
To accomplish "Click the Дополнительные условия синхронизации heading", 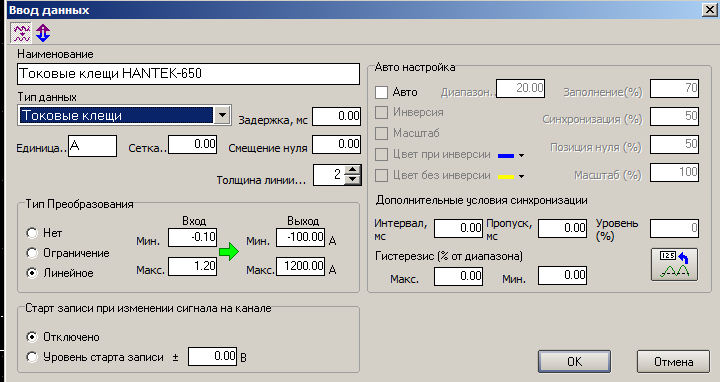I will [x=482, y=201].
